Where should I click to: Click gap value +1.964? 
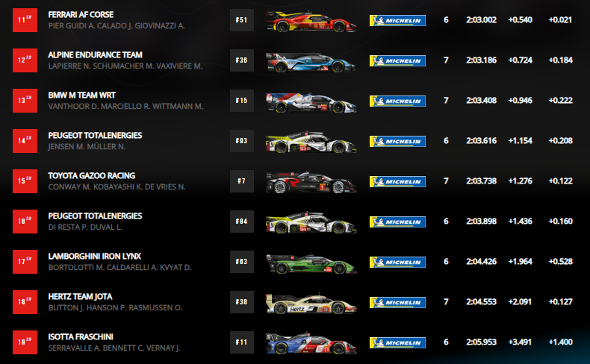(520, 262)
